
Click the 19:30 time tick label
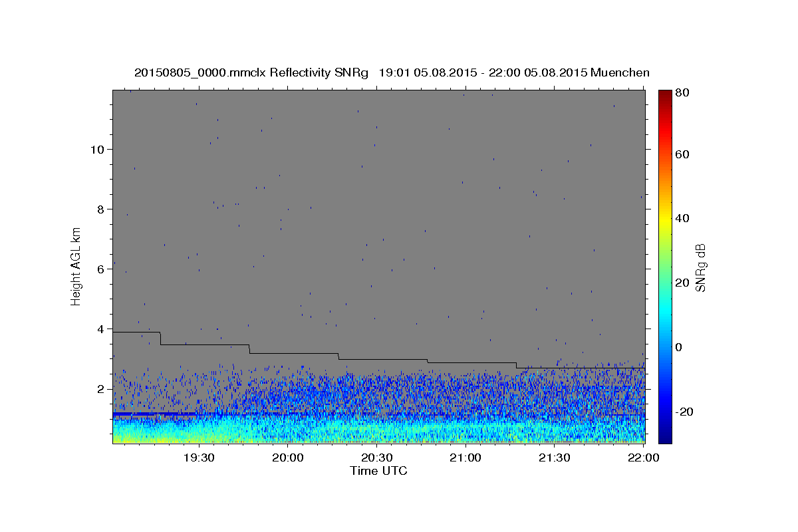(x=199, y=458)
